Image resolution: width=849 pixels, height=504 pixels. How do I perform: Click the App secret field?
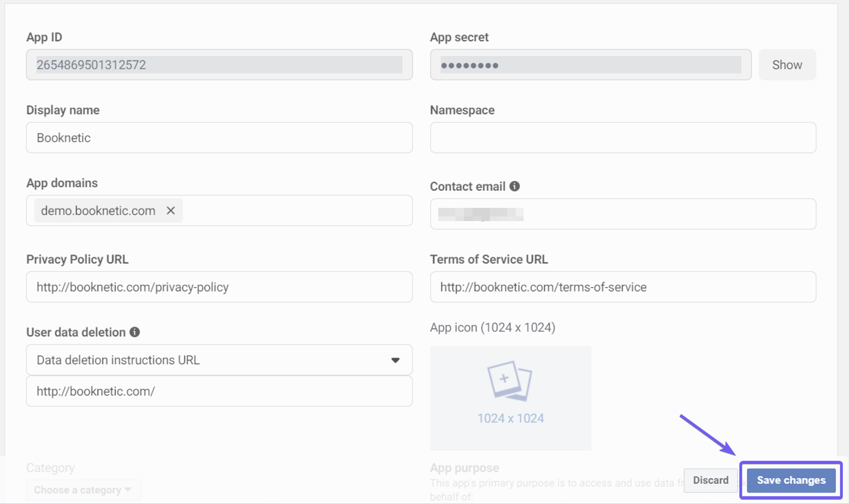pyautogui.click(x=591, y=65)
